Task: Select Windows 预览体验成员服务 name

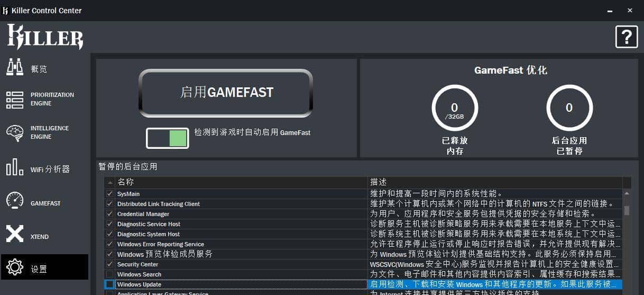Action: 165,254
